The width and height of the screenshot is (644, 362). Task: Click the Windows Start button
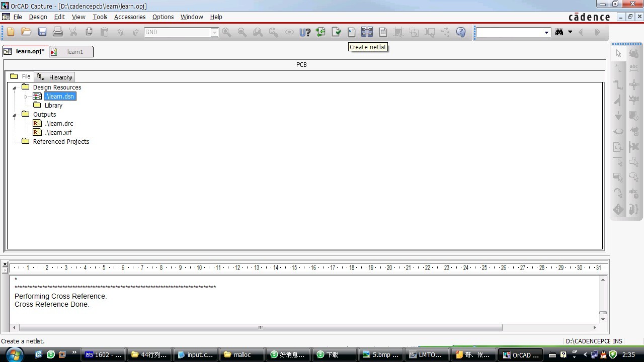point(14,353)
